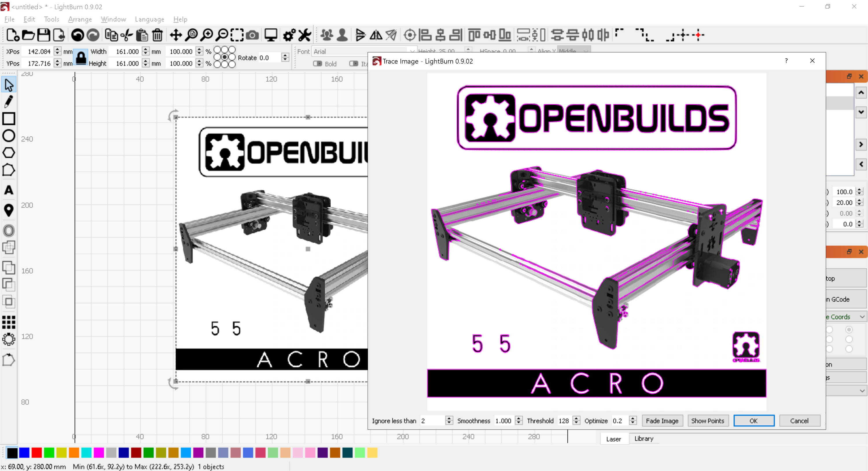Click the Width value field showing 161.000
Image resolution: width=868 pixels, height=471 pixels.
point(126,51)
